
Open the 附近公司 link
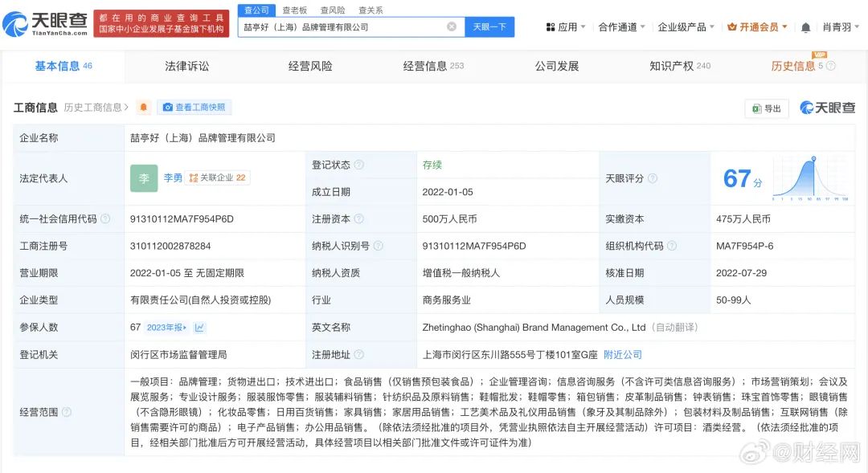[623, 355]
